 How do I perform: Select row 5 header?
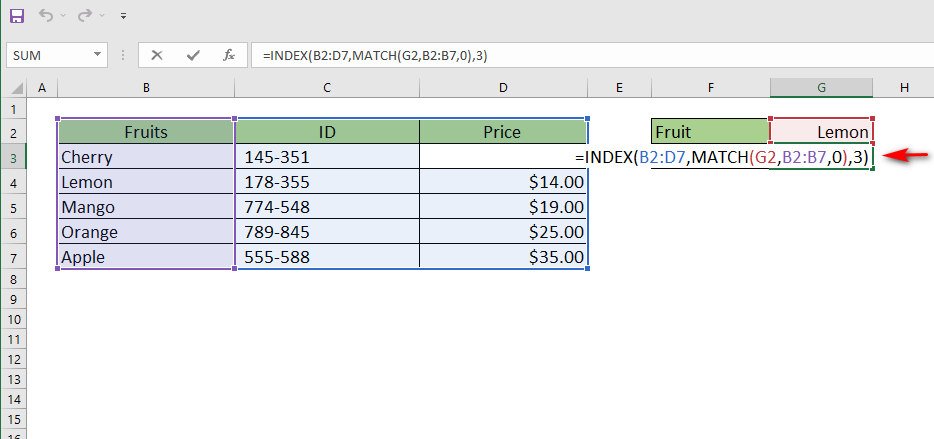pos(14,207)
